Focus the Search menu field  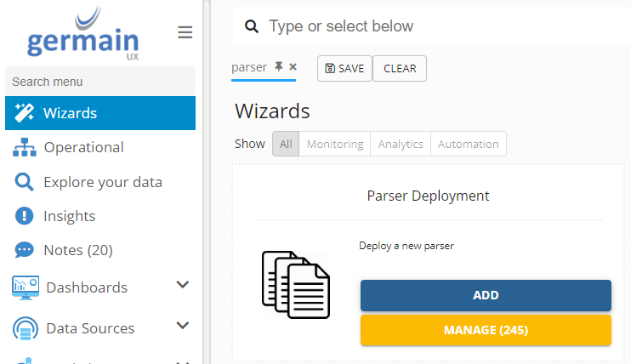coord(99,82)
